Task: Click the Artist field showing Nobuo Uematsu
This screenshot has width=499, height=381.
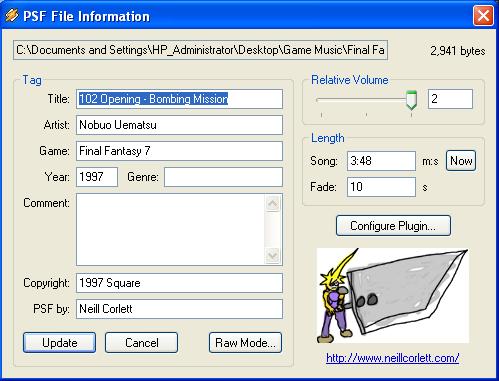Action: pyautogui.click(x=179, y=125)
